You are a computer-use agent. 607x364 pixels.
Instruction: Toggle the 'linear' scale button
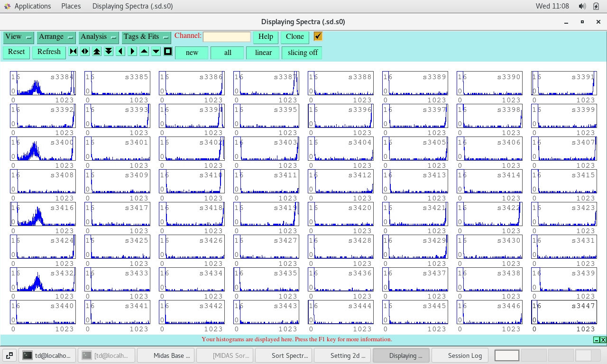pyautogui.click(x=263, y=53)
